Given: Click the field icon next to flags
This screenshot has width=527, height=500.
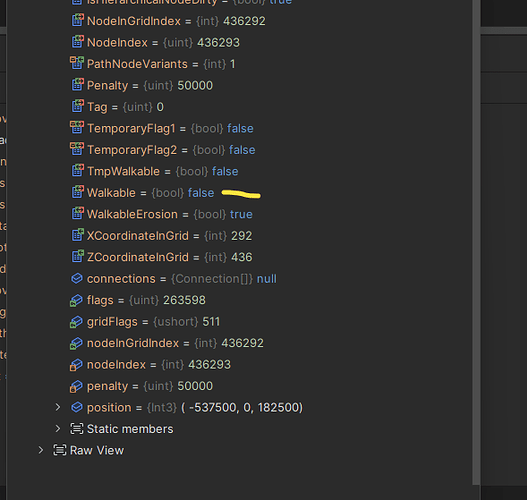Looking at the screenshot, I should (76, 300).
